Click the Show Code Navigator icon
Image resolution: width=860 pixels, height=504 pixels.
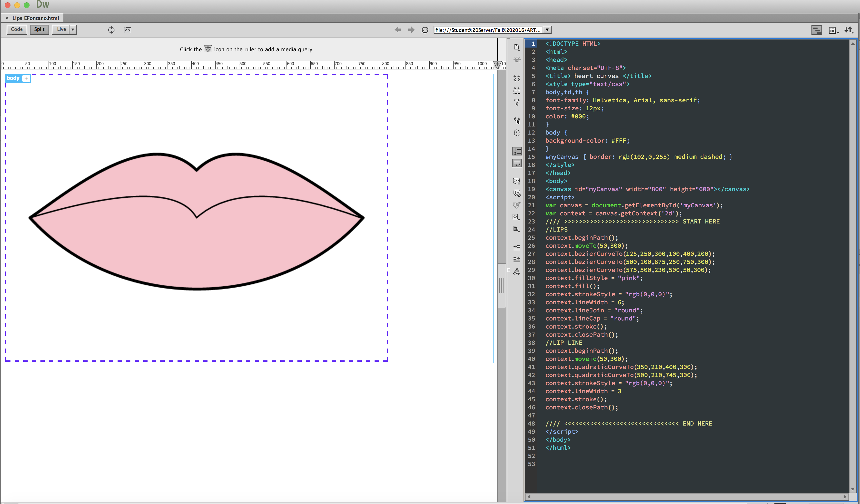[x=517, y=60]
